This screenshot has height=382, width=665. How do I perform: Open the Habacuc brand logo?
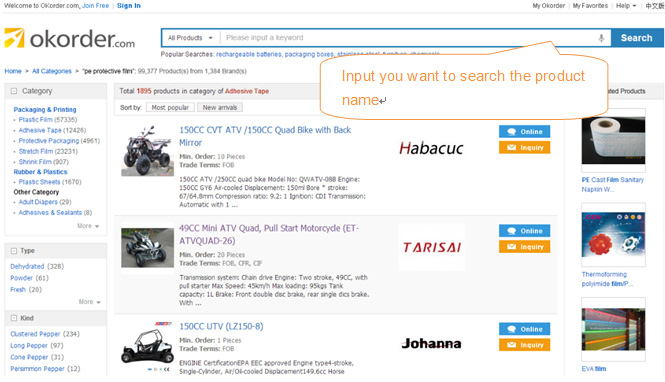tap(431, 148)
